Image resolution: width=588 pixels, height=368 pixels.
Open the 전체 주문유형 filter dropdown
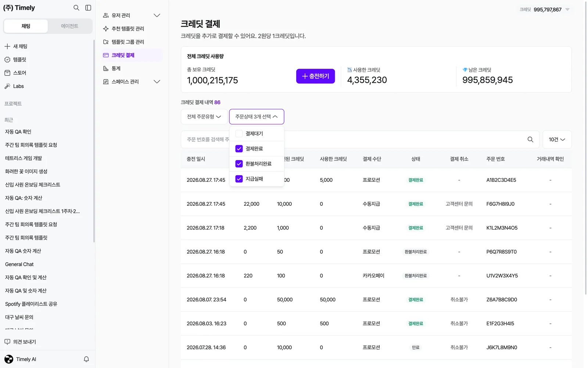point(204,117)
